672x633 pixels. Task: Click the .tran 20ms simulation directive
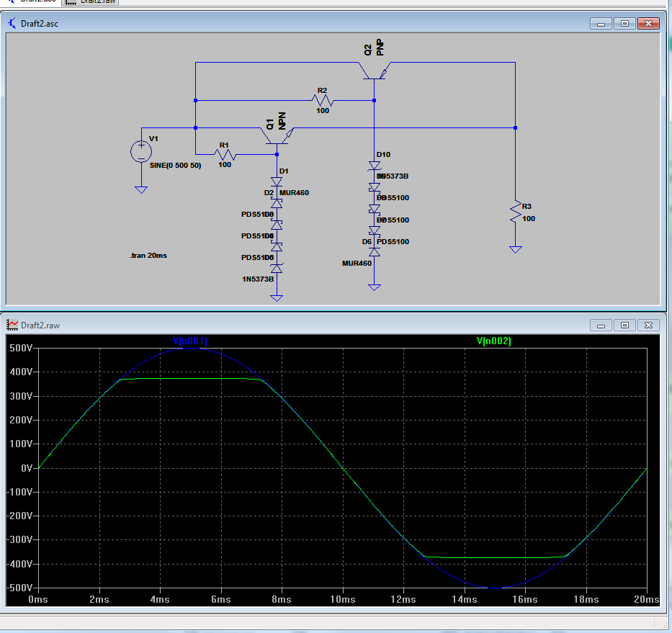(x=148, y=256)
